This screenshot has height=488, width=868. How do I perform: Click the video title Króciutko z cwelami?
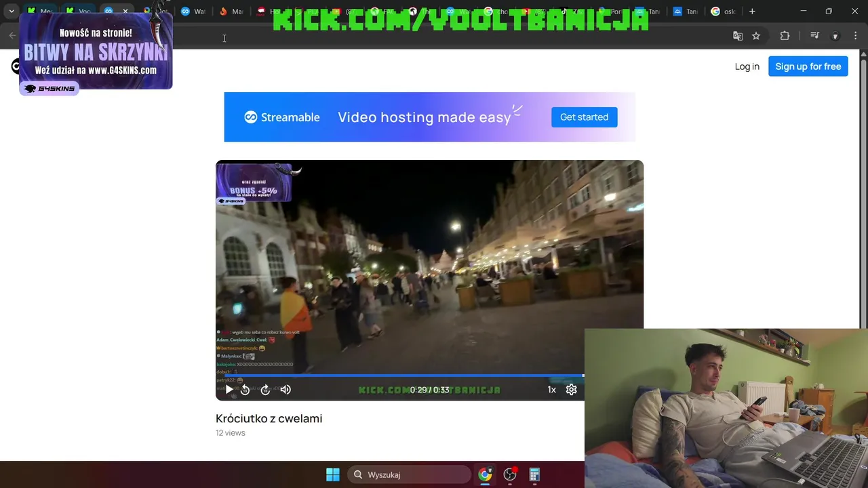coord(269,418)
